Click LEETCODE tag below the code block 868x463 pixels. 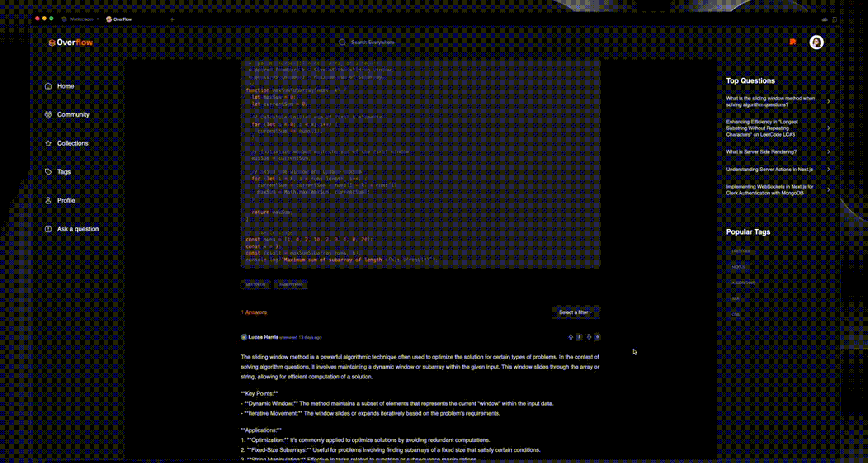[256, 284]
